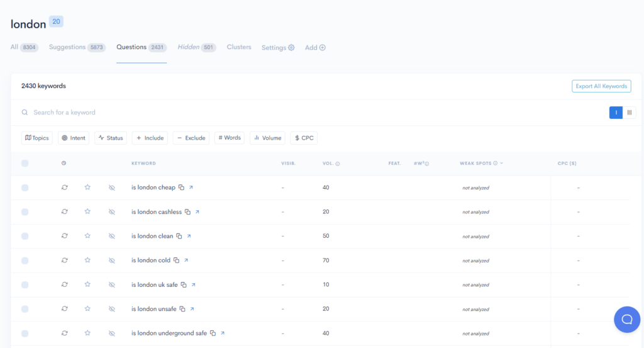
Task: Toggle the select-all header checkbox
Action: (25, 163)
